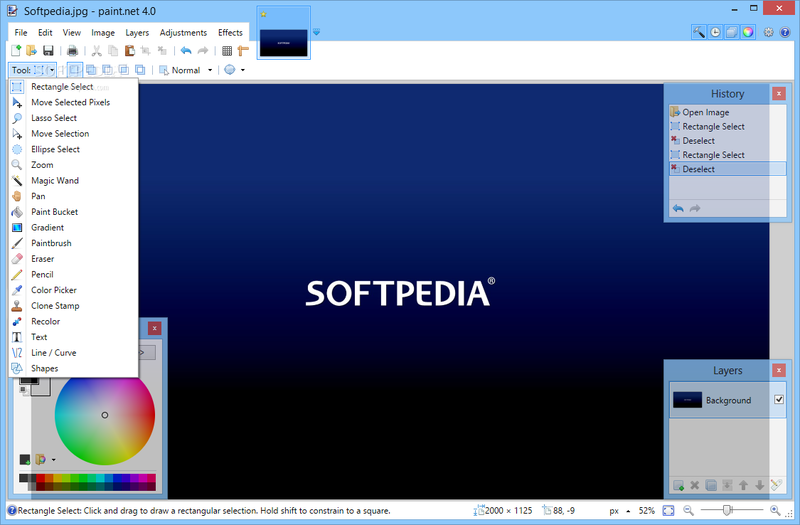Pick the Clone Stamp tool

tap(55, 306)
